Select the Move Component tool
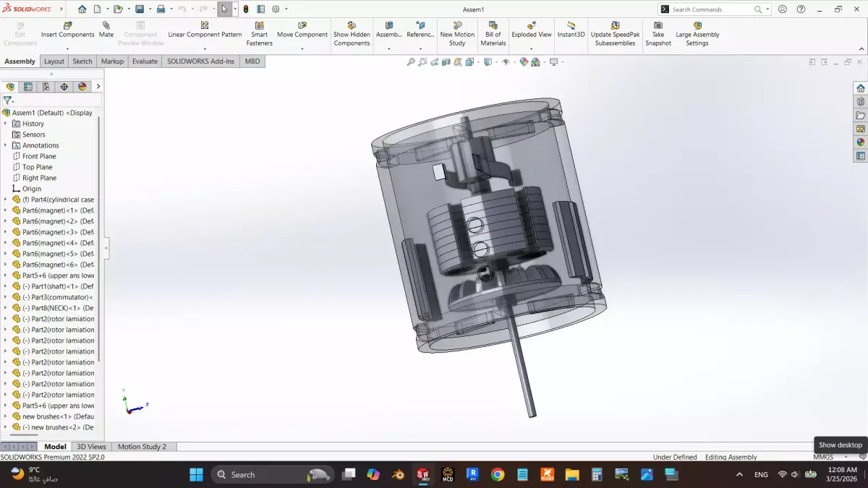The image size is (868, 488). coord(302,30)
